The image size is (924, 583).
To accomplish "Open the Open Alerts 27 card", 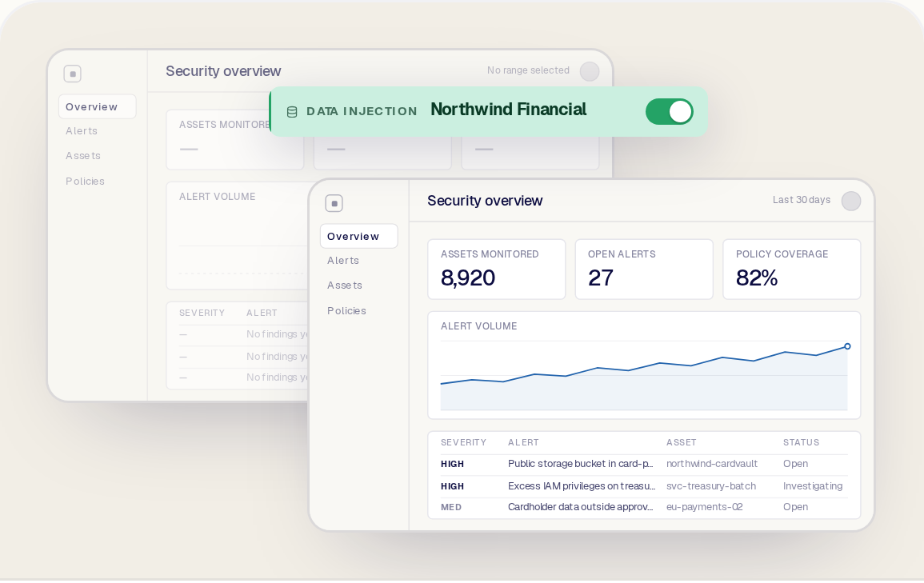I will (x=644, y=270).
